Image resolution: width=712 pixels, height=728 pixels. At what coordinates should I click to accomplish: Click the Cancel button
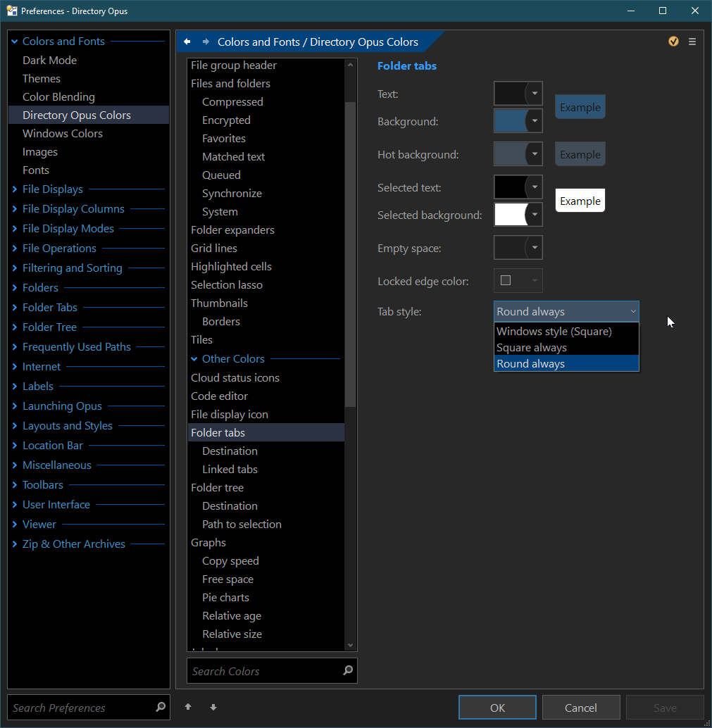(581, 708)
